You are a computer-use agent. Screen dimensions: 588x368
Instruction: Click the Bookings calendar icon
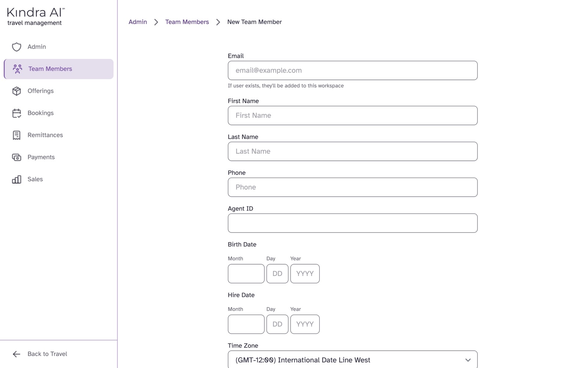pos(17,113)
